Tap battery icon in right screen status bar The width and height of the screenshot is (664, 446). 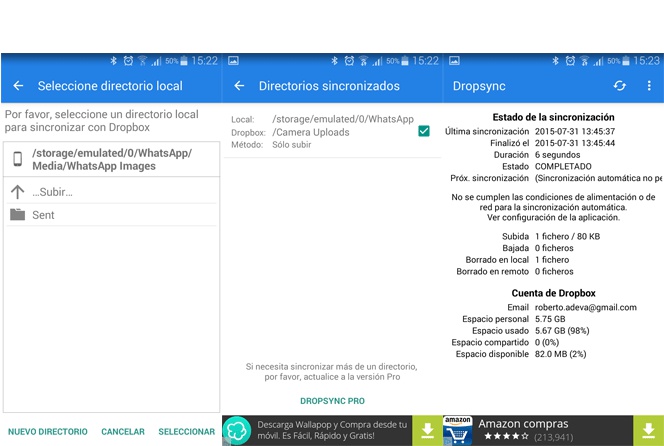[626, 61]
